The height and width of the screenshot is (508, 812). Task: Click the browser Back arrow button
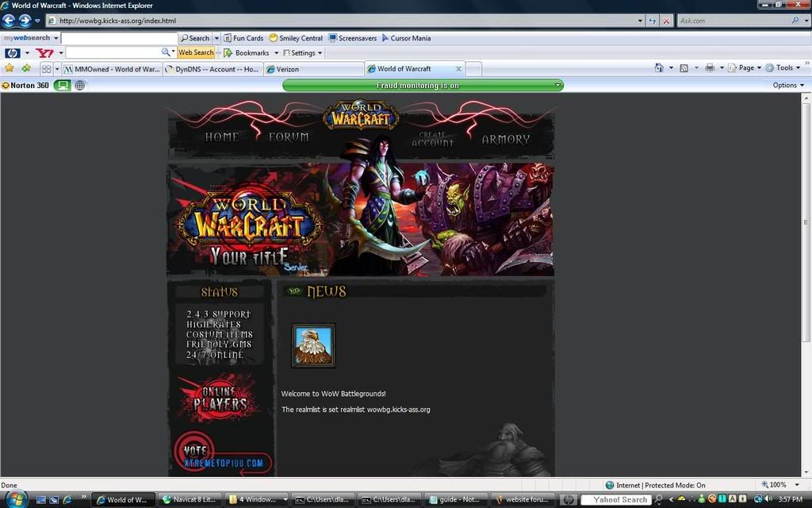(9, 20)
